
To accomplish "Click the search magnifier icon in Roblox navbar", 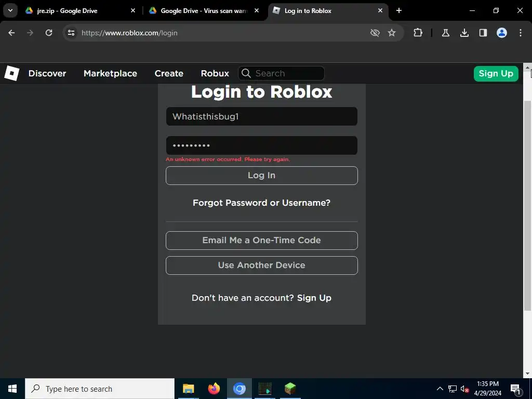I will [246, 73].
